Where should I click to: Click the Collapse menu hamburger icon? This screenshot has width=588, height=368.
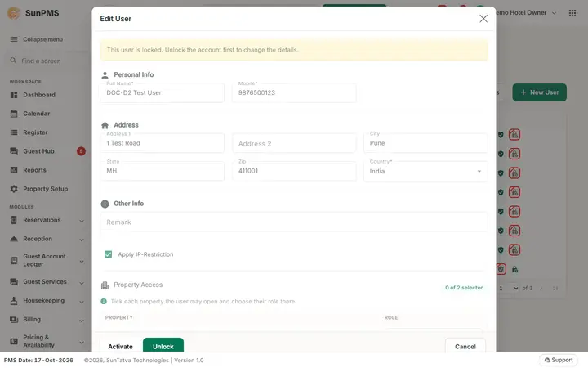[x=14, y=39]
